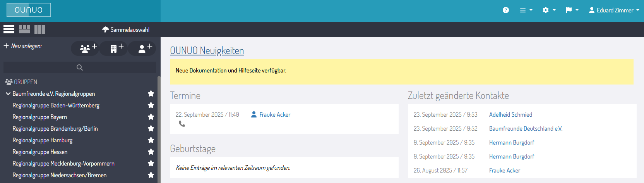Select Regionalgruppe Hessen
This screenshot has height=183, width=644.
40,152
